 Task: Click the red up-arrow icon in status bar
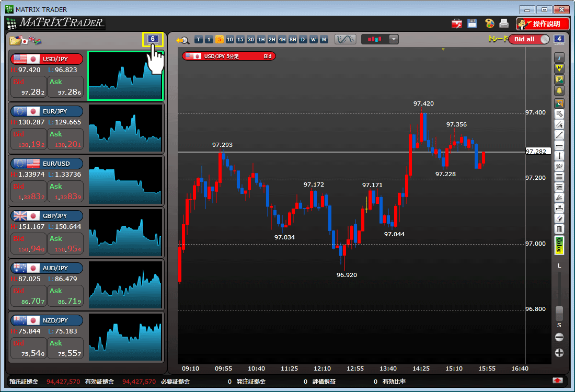(x=557, y=381)
